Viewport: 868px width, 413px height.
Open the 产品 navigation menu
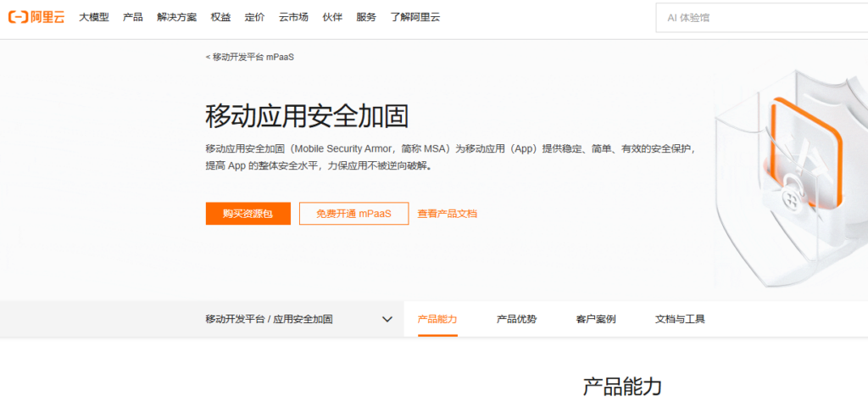133,17
